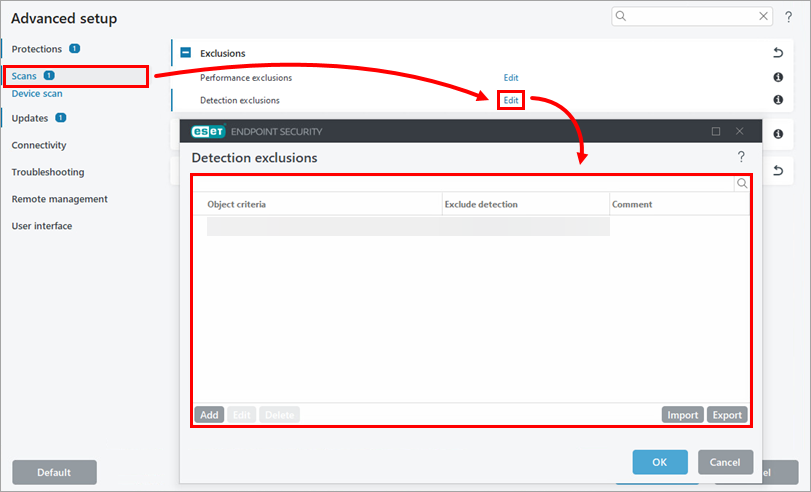This screenshot has width=811, height=492.
Task: Open help in Detection exclusions dialog
Action: [741, 157]
